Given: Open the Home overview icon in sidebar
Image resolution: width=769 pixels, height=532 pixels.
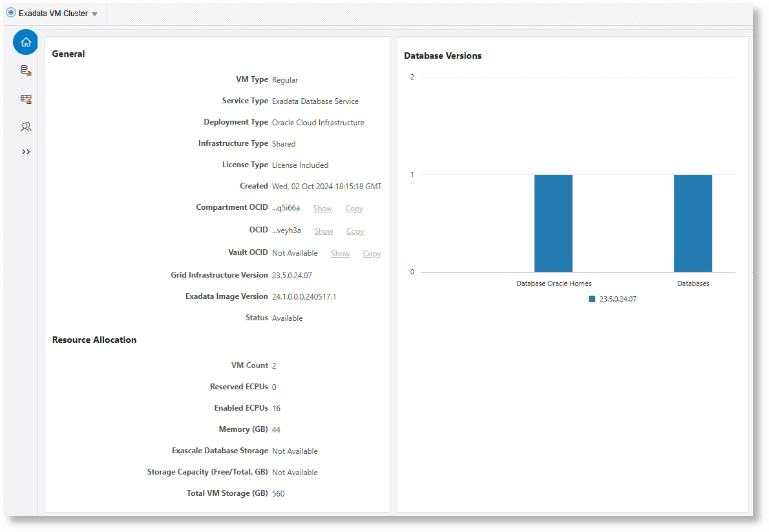Looking at the screenshot, I should [25, 42].
